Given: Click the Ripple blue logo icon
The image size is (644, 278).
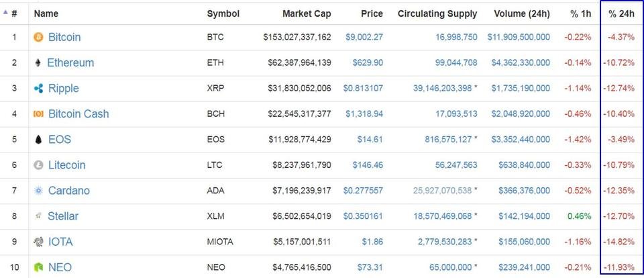Looking at the screenshot, I should point(38,89).
